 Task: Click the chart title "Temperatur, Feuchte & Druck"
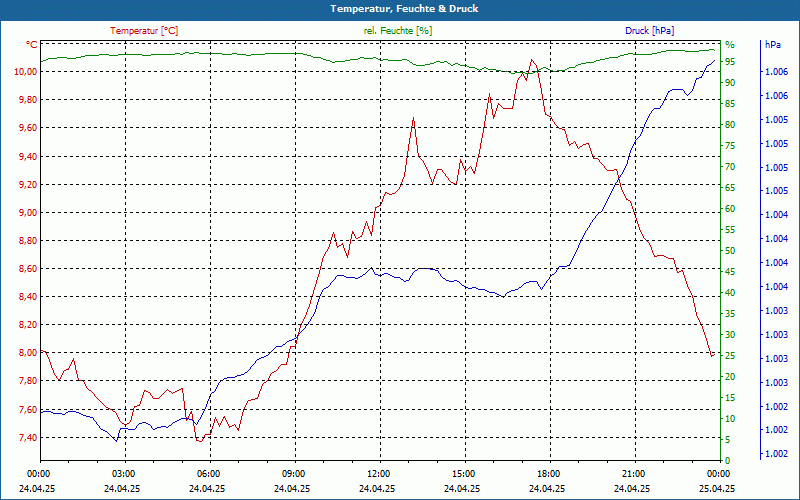[404, 9]
